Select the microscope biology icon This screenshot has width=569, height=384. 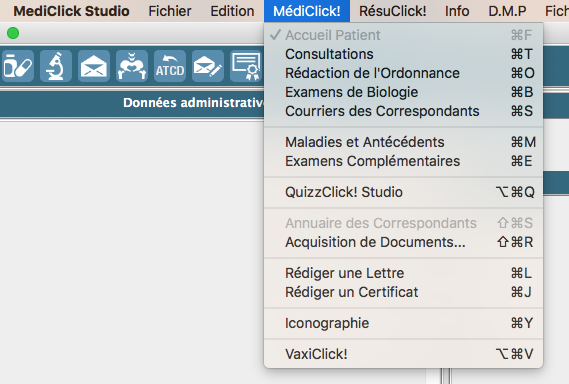click(x=56, y=66)
